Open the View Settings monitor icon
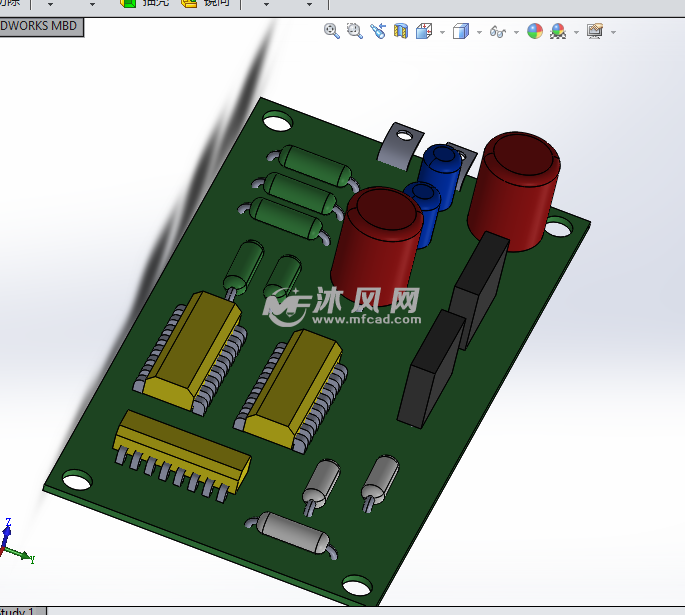Screen dimensions: 685x615 595,31
